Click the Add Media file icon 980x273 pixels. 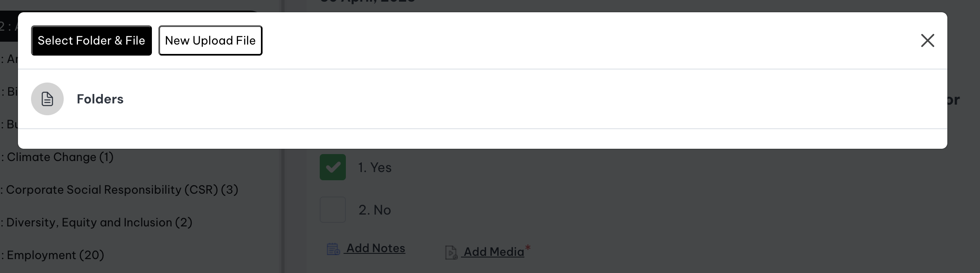(x=451, y=252)
